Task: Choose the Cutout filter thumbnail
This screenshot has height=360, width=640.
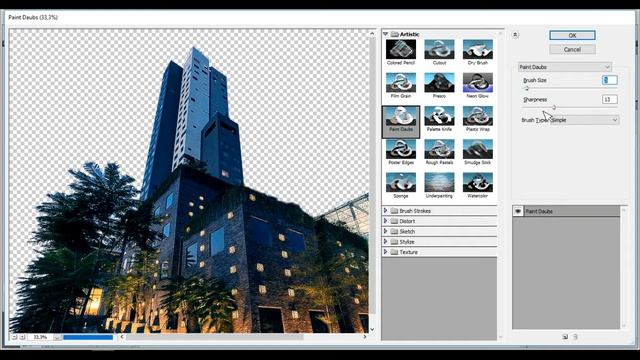Action: click(x=439, y=49)
